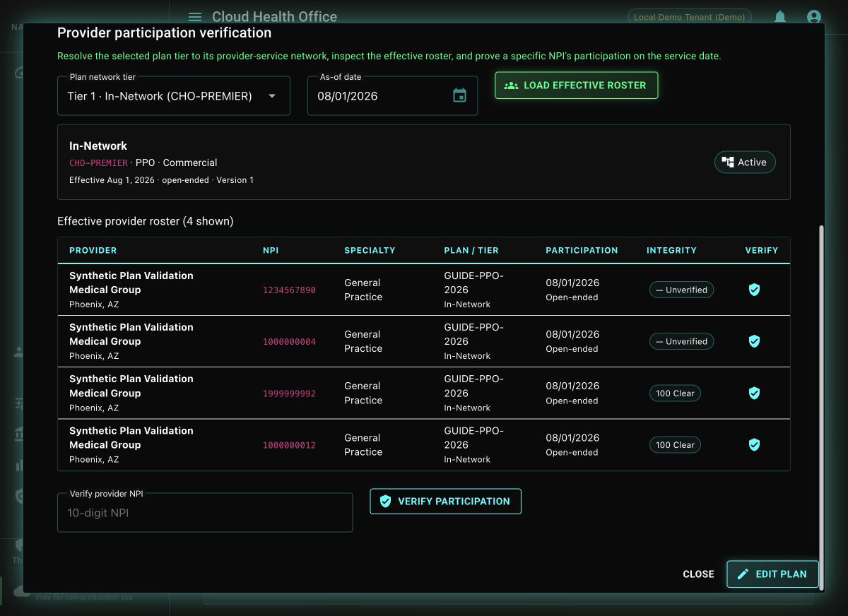
Task: Click 100 Clear chip in 1000000012 row
Action: coord(675,444)
